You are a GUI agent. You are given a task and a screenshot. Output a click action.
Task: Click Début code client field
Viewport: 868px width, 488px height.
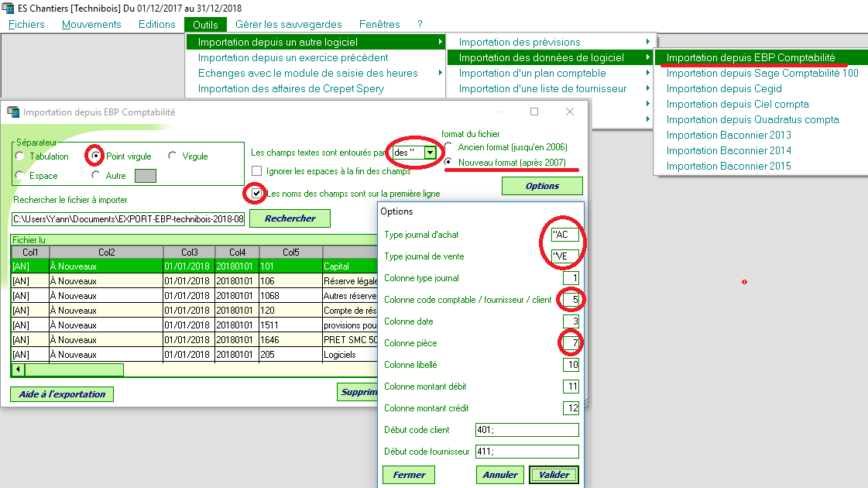tap(527, 430)
